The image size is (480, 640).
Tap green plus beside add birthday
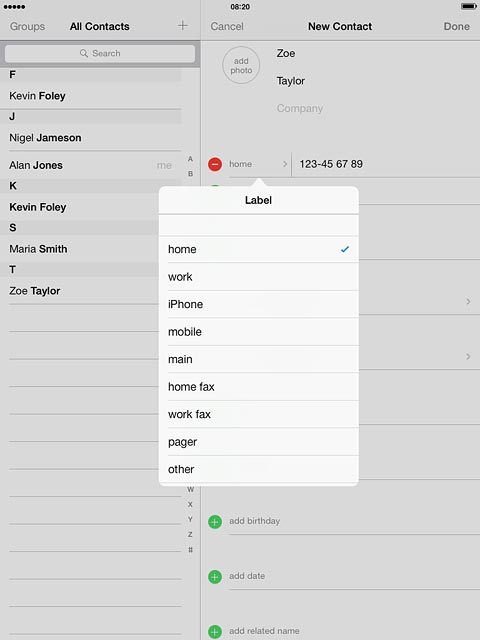[x=215, y=522]
